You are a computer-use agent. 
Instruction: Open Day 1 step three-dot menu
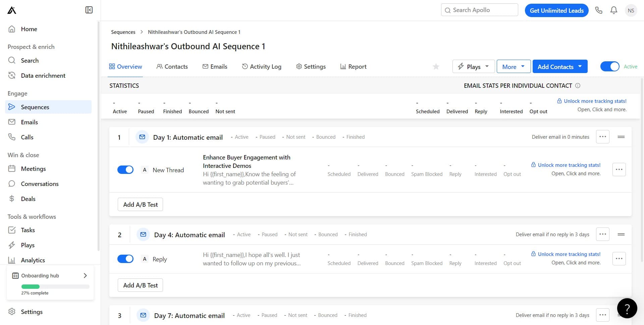(x=602, y=137)
